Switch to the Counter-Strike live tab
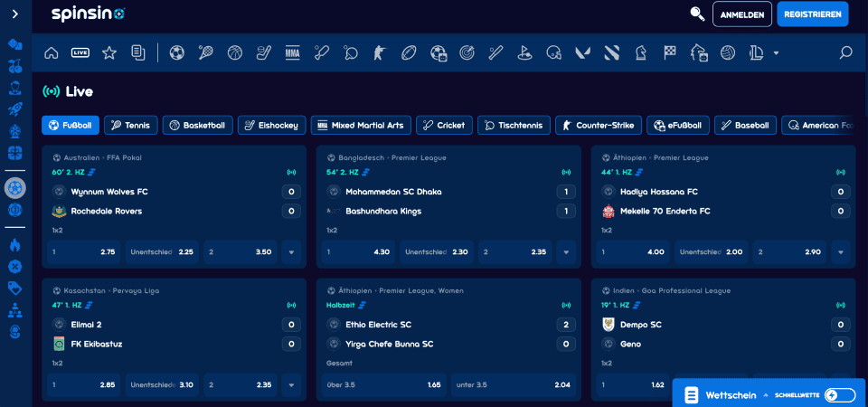This screenshot has height=407, width=868. point(599,125)
